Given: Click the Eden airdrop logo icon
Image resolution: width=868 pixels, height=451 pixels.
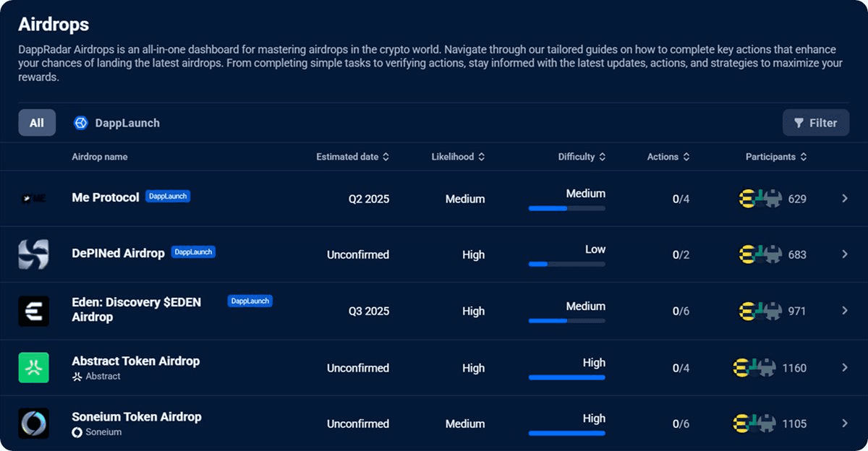Looking at the screenshot, I should [33, 310].
